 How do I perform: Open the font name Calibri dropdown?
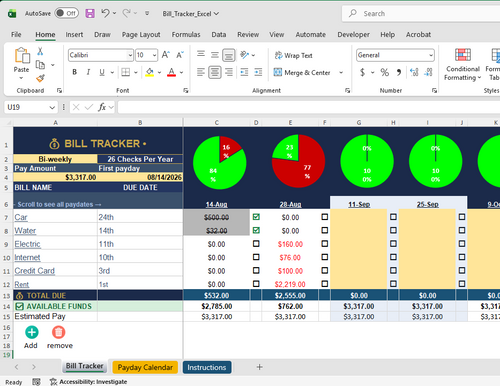point(130,55)
